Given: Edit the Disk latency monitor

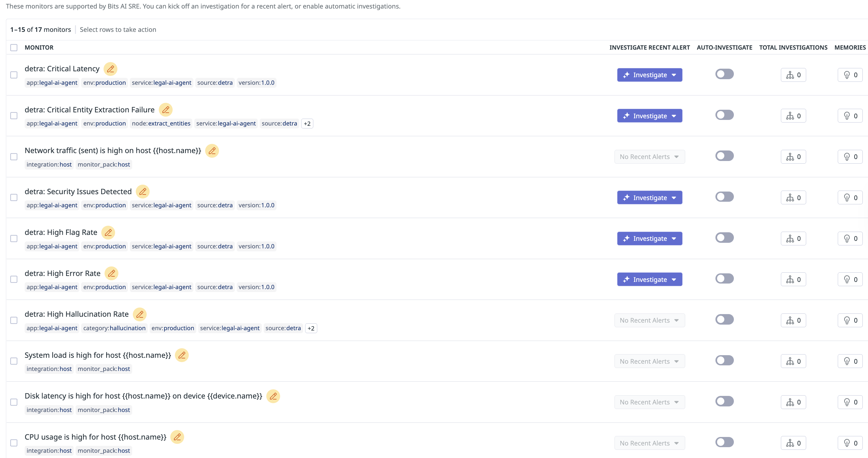Looking at the screenshot, I should coord(273,396).
